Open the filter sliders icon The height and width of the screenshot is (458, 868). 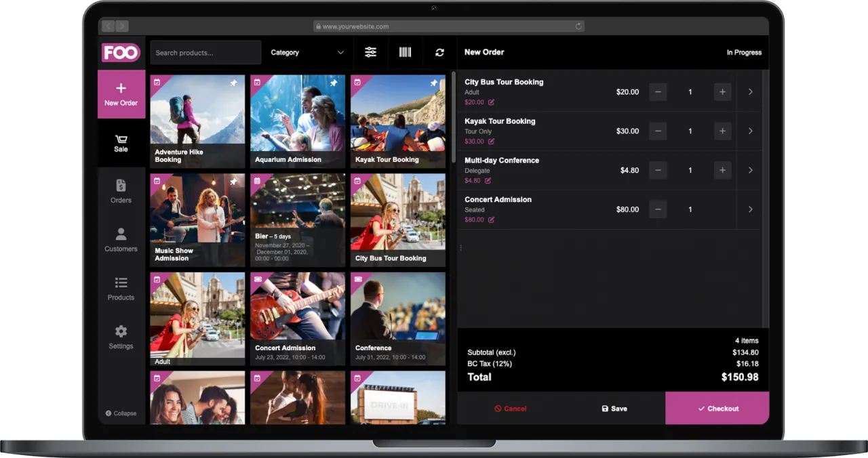point(370,52)
